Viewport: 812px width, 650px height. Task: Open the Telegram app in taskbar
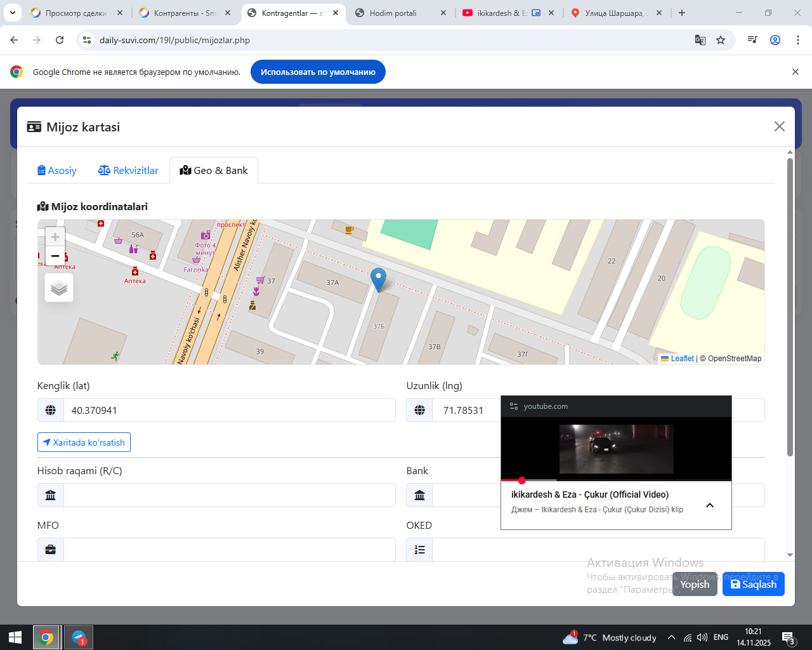coord(79,637)
